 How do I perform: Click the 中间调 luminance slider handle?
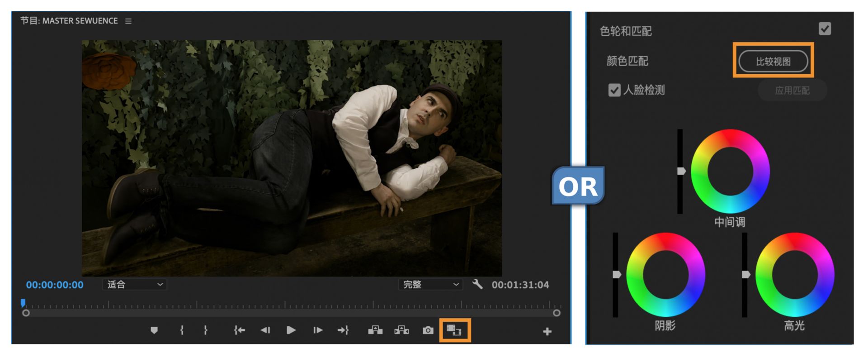tap(681, 171)
